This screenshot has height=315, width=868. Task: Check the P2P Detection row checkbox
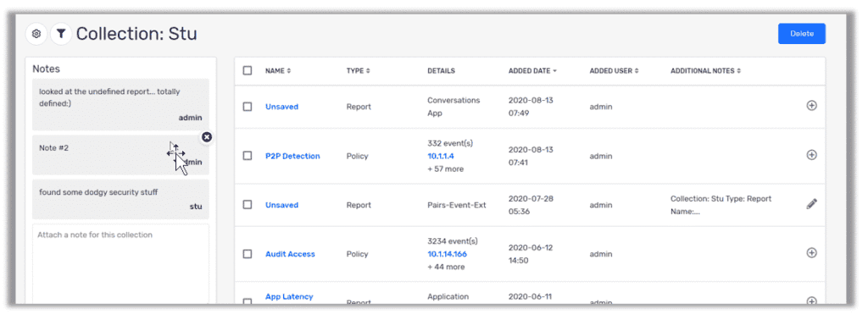coord(248,156)
